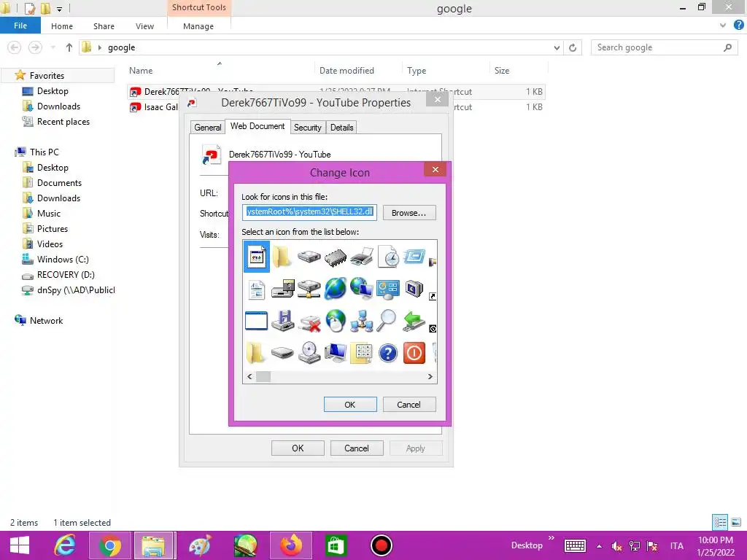Select the Internet Explorer globe icon
Image resolution: width=747 pixels, height=560 pixels.
[x=336, y=289]
